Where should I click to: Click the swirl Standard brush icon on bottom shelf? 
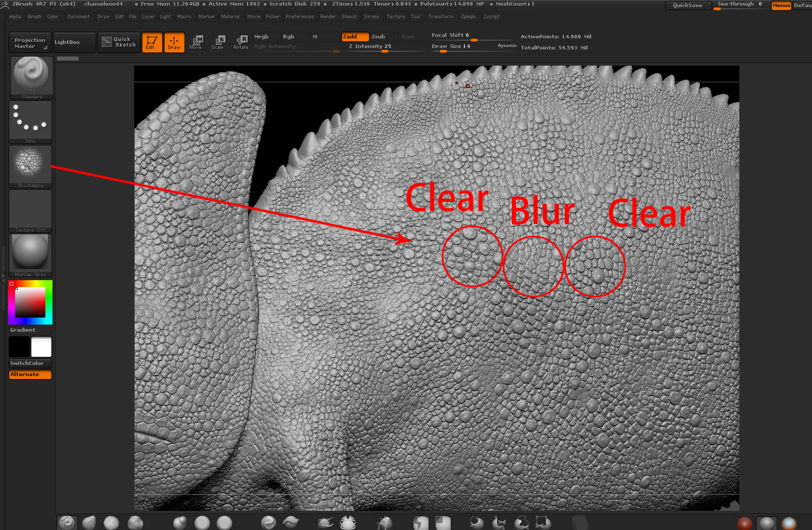coord(67,522)
